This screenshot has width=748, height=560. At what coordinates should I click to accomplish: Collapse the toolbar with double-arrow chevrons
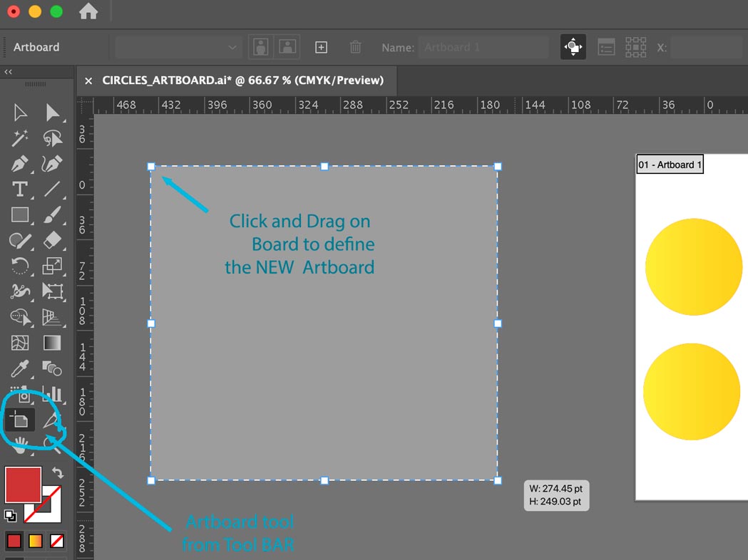point(9,72)
